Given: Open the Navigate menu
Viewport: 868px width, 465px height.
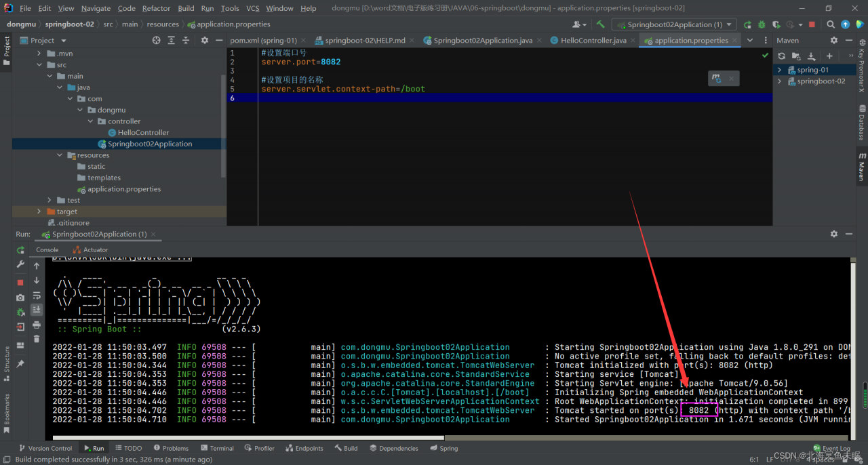Looking at the screenshot, I should pos(96,8).
